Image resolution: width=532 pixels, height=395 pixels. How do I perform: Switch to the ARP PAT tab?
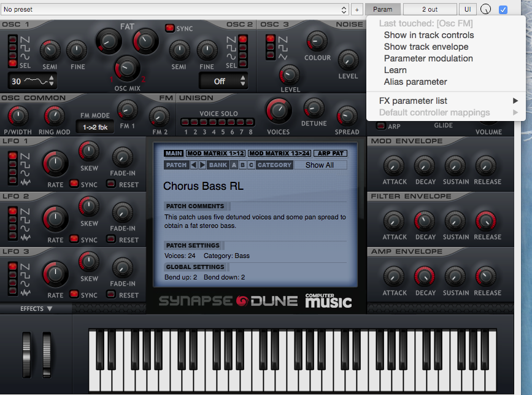click(331, 154)
